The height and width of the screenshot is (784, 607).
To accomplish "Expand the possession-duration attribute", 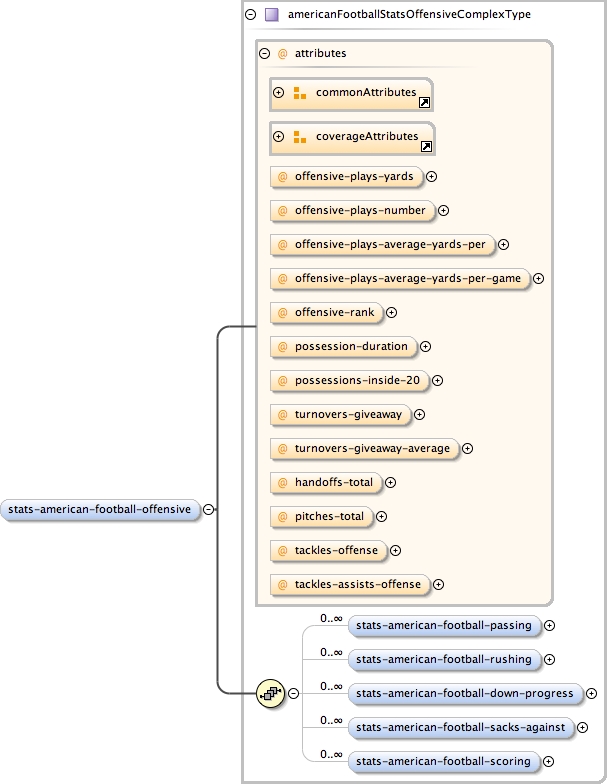I will (x=425, y=346).
